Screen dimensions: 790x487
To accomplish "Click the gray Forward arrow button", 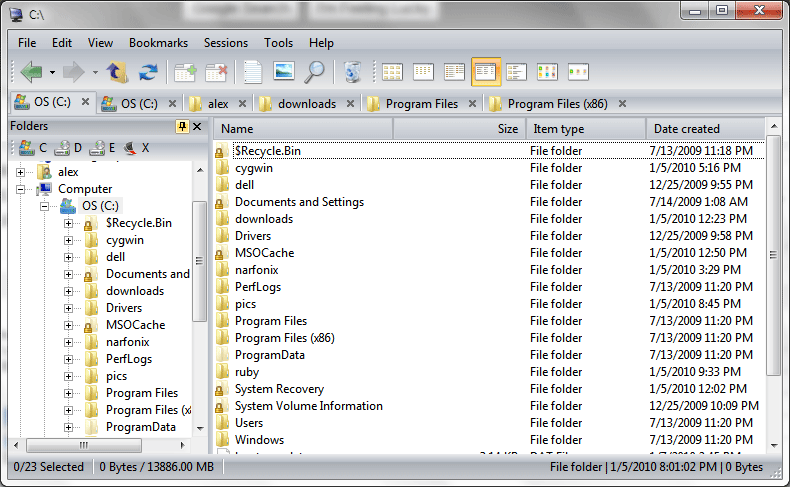I will [74, 72].
